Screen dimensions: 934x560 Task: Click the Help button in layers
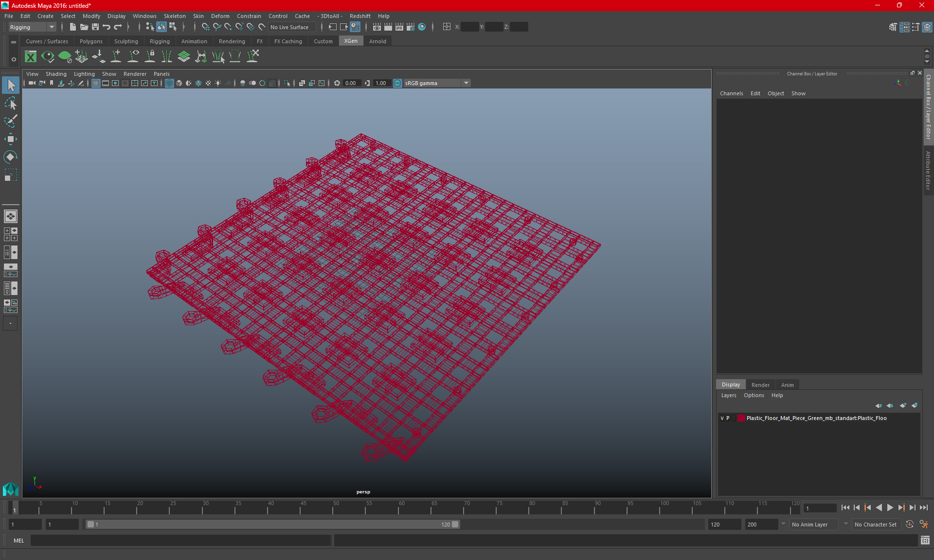776,395
